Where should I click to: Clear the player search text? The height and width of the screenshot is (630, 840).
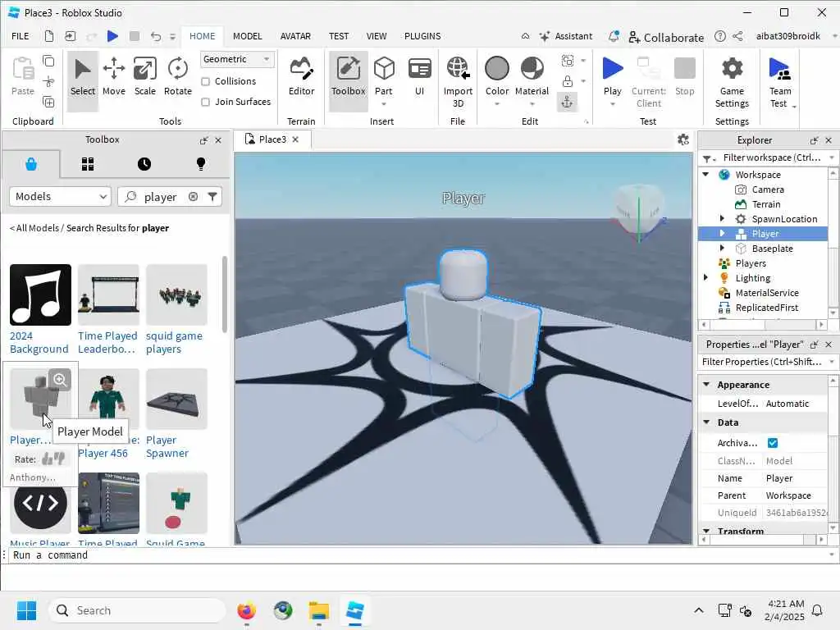pyautogui.click(x=194, y=197)
